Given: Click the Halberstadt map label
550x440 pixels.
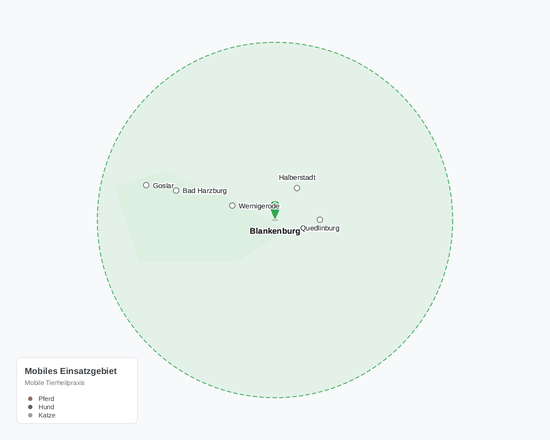Looking at the screenshot, I should point(297,178).
